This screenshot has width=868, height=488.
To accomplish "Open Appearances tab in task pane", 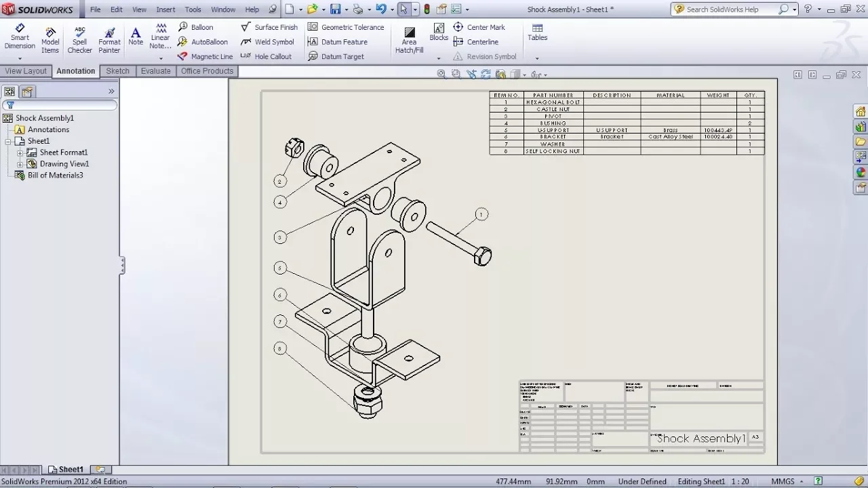I will (861, 172).
